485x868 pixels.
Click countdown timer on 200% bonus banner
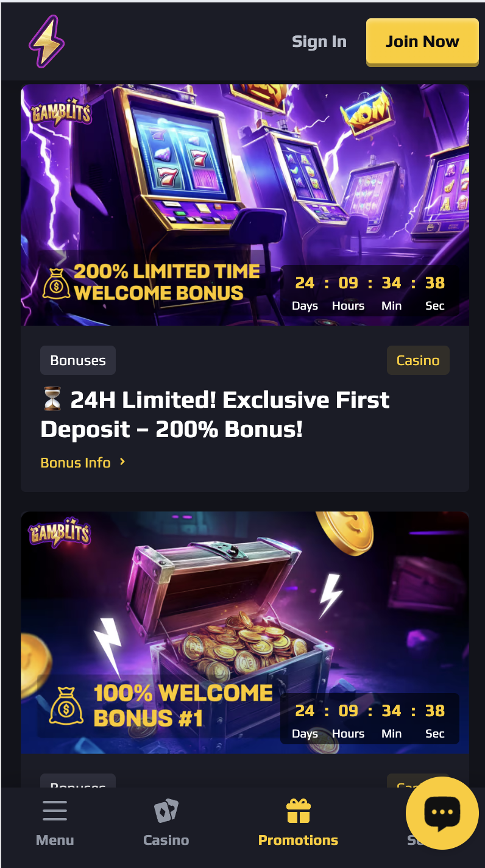click(x=370, y=291)
